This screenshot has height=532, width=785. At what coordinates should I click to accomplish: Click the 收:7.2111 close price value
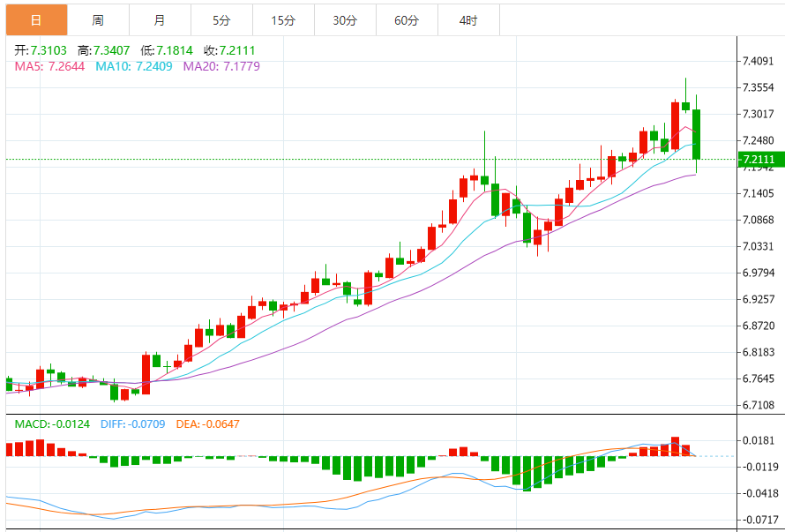pos(230,50)
